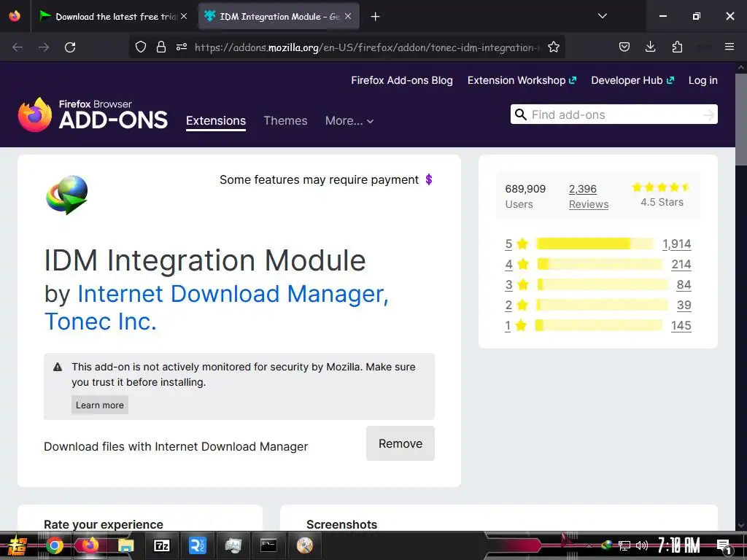Click the 3-star rating bar

coord(603,285)
